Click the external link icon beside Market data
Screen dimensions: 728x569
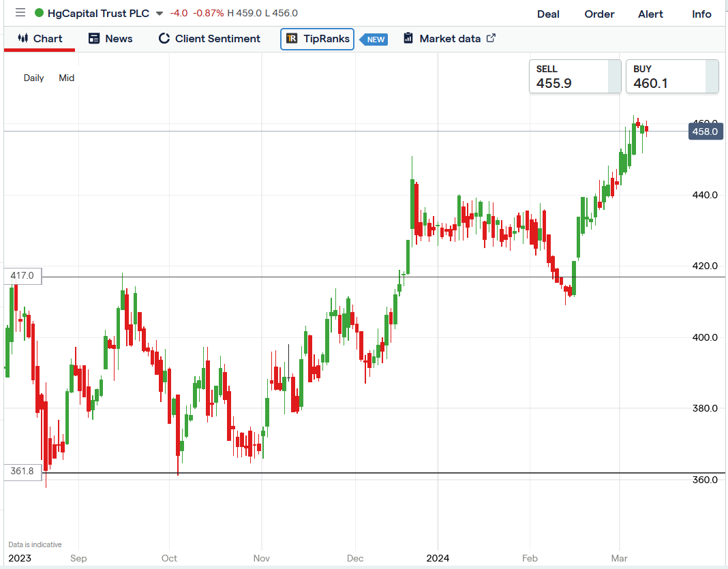pyautogui.click(x=491, y=38)
